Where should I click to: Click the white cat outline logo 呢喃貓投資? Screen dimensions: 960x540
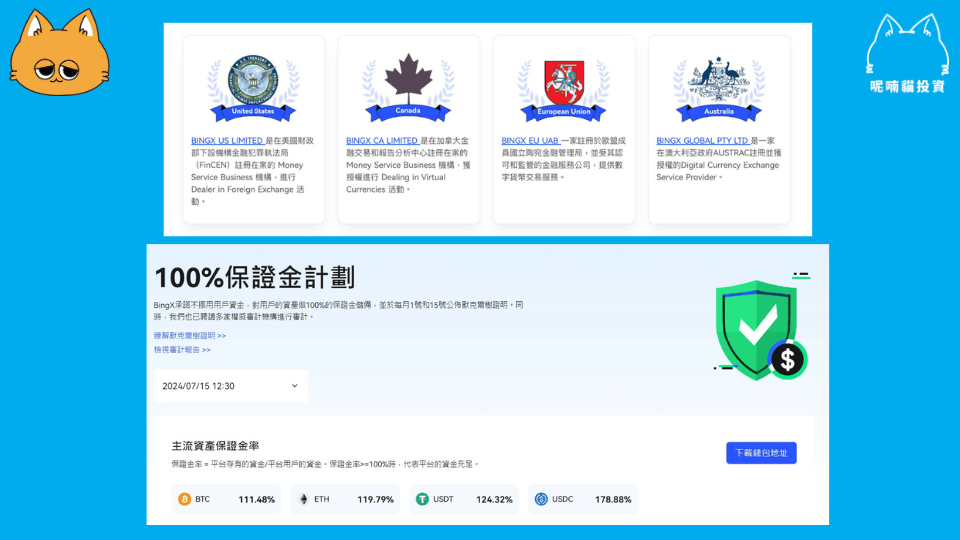tap(907, 54)
